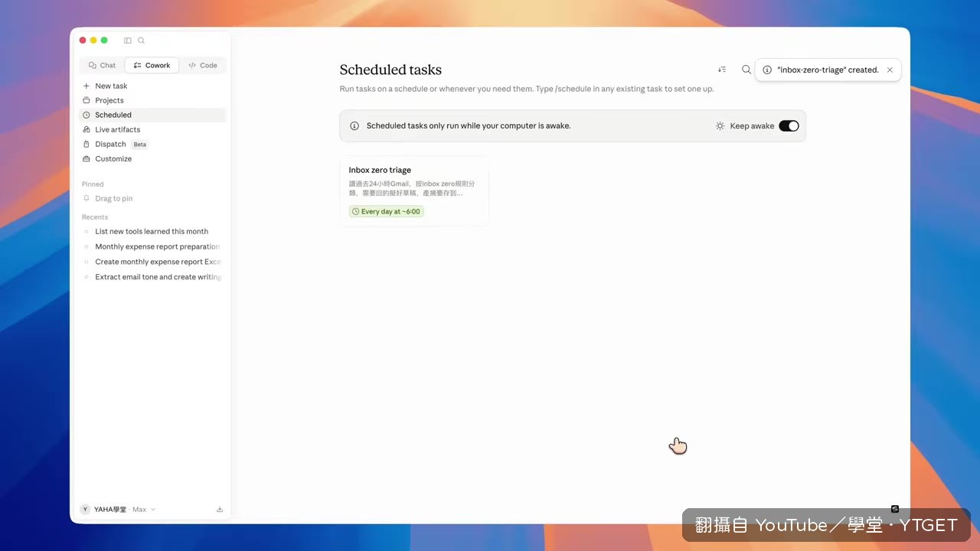Open Dispatch Beta in the sidebar
Screen dimensions: 980x551
click(152, 144)
